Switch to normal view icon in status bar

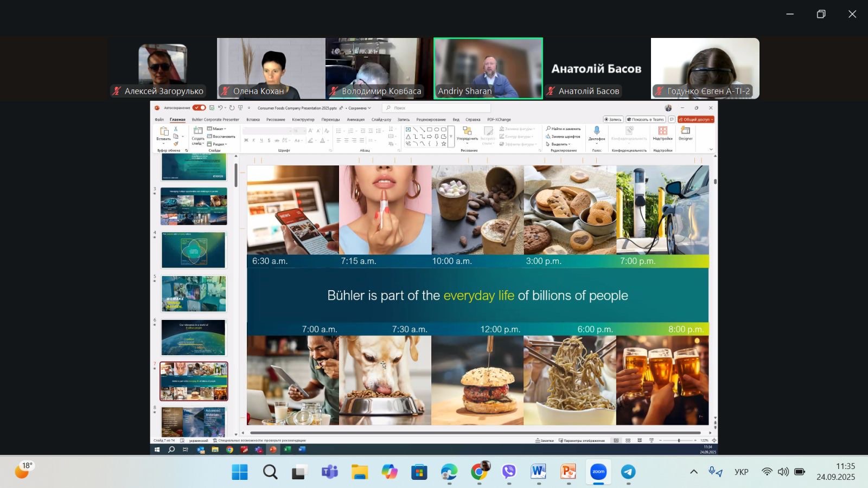click(x=616, y=440)
